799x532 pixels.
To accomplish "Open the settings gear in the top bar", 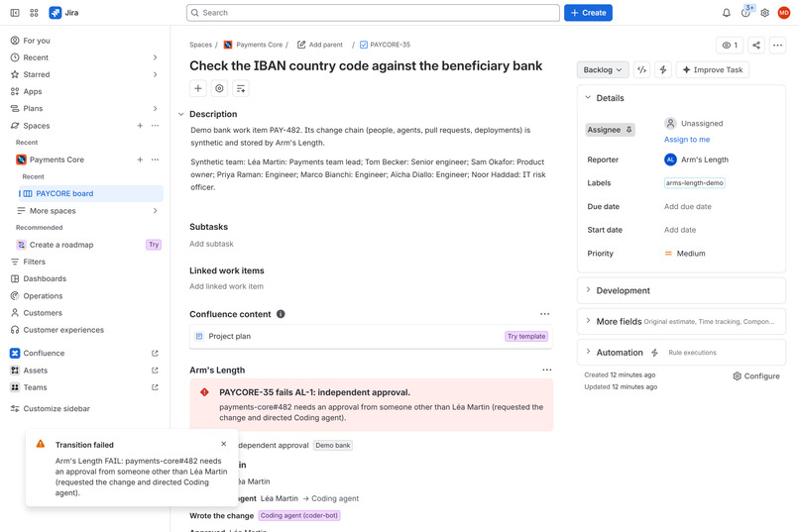I will click(x=765, y=13).
